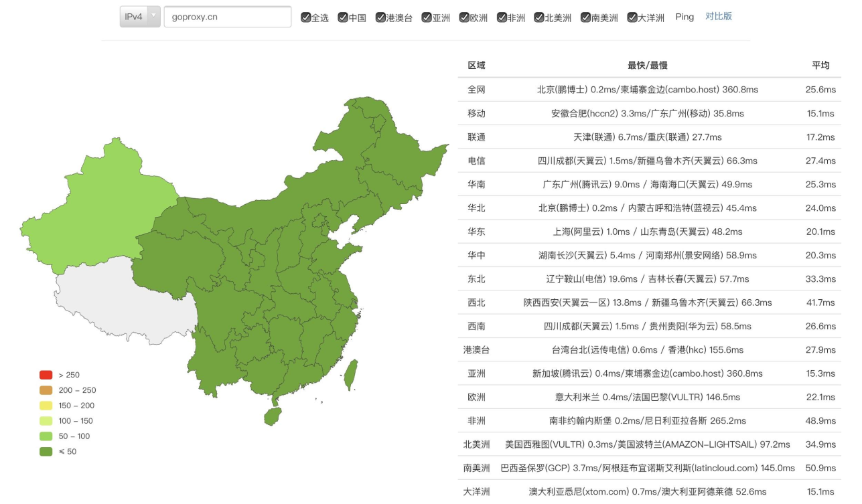Click the red > 250 legend swatch
This screenshot has height=504, width=862.
click(46, 375)
